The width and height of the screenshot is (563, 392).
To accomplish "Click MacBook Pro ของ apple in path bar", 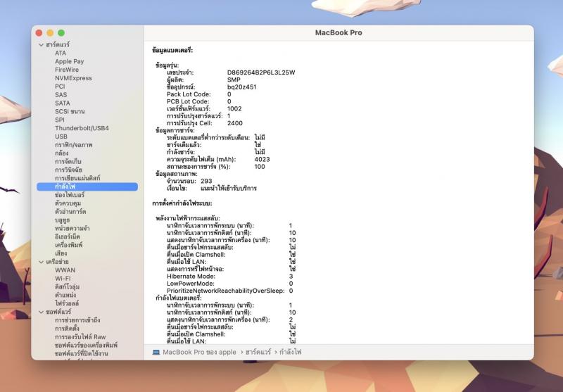I will (x=199, y=351).
